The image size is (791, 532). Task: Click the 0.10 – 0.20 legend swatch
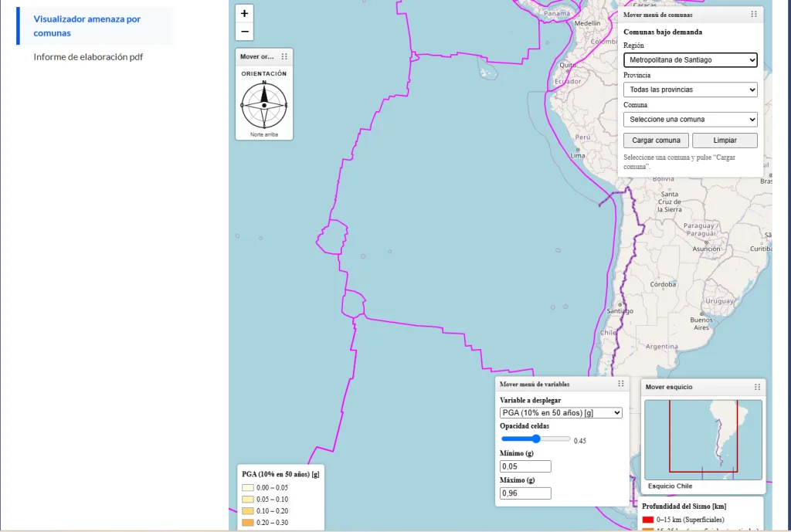(248, 511)
